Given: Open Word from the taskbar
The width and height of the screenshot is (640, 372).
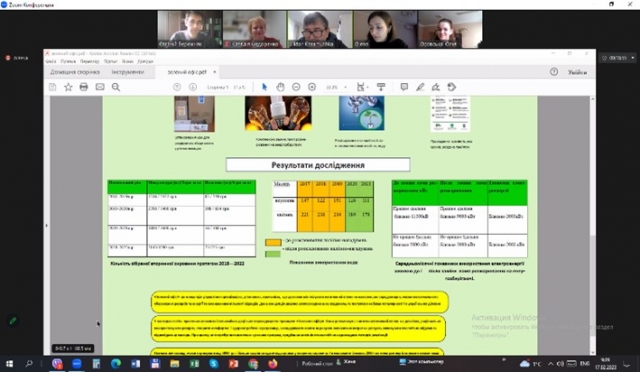Looking at the screenshot, I should pos(136,363).
